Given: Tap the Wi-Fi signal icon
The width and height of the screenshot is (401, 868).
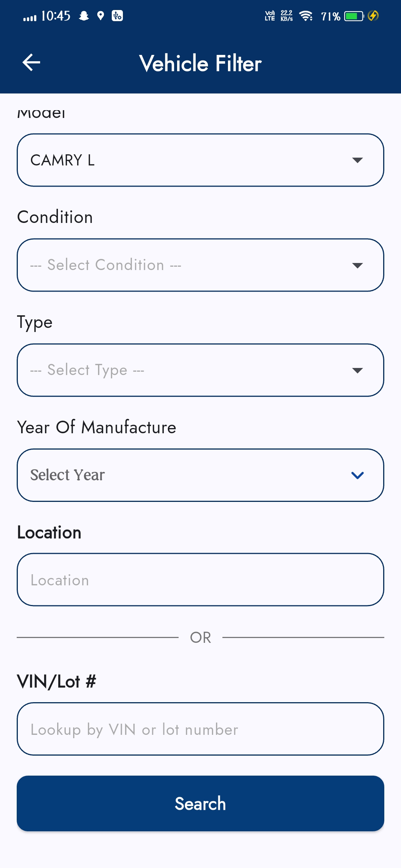Looking at the screenshot, I should coord(306,16).
